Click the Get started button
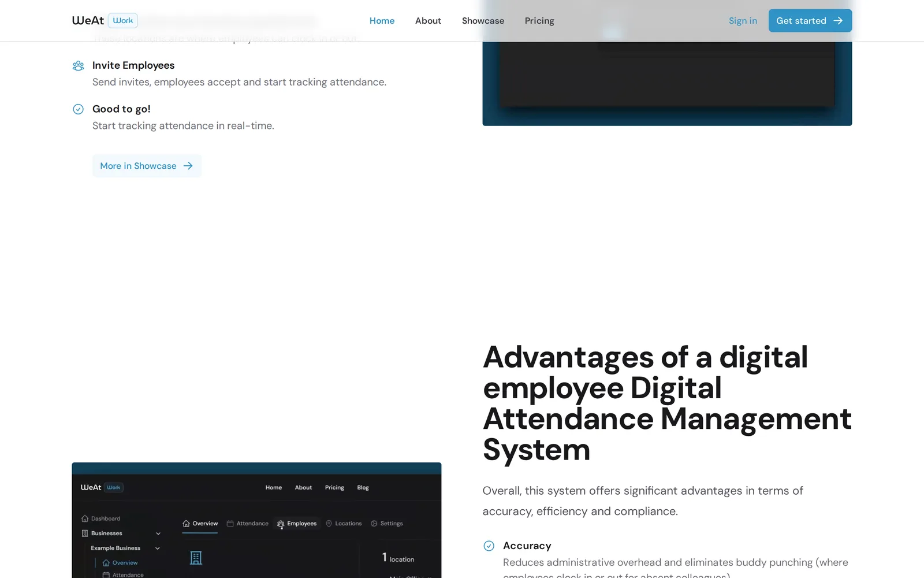Viewport: 924px width, 578px height. point(810,21)
